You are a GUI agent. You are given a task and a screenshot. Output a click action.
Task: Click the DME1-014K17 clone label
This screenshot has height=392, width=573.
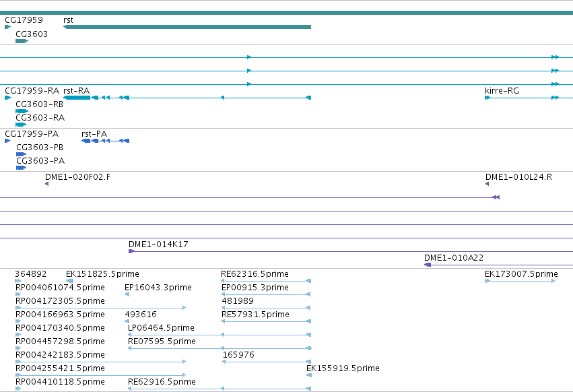pos(158,244)
